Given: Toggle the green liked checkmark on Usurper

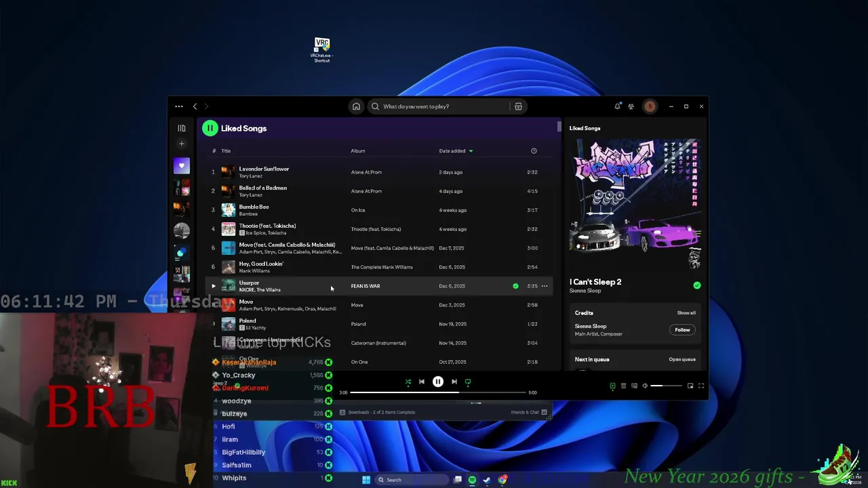Looking at the screenshot, I should [515, 286].
